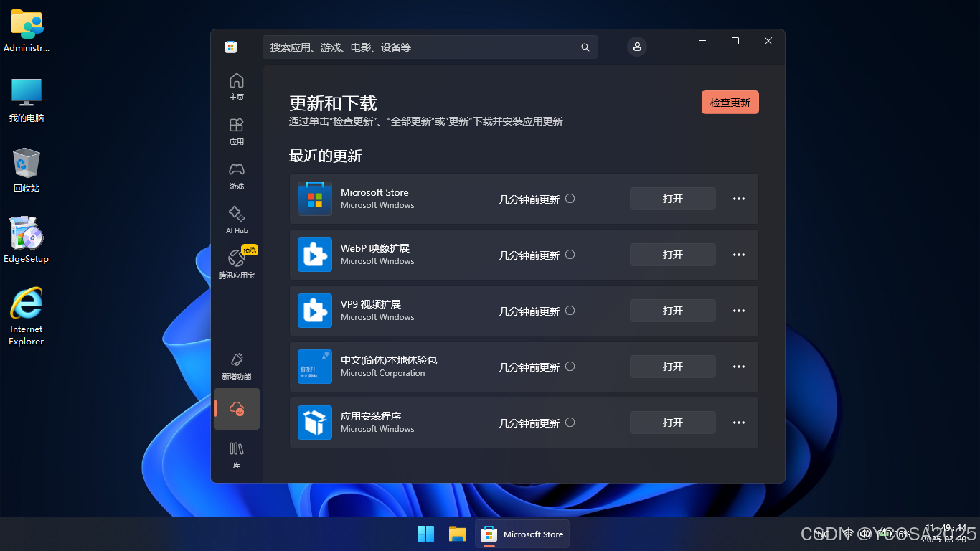Click 打开 for 中文(简体)本地体验包
980x551 pixels.
[x=673, y=367]
